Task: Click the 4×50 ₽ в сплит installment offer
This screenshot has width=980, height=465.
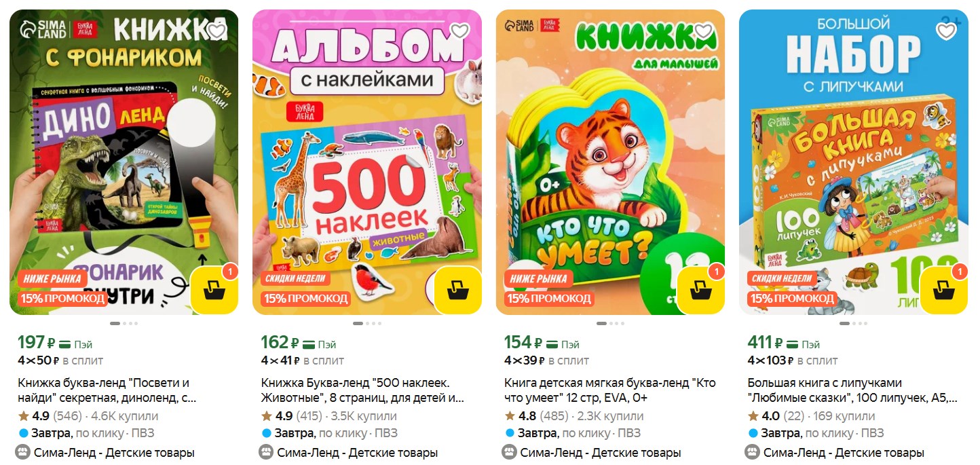Action: [x=60, y=360]
